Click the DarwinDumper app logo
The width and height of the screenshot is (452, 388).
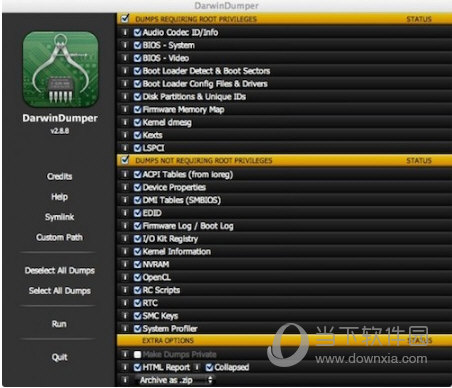pyautogui.click(x=60, y=69)
